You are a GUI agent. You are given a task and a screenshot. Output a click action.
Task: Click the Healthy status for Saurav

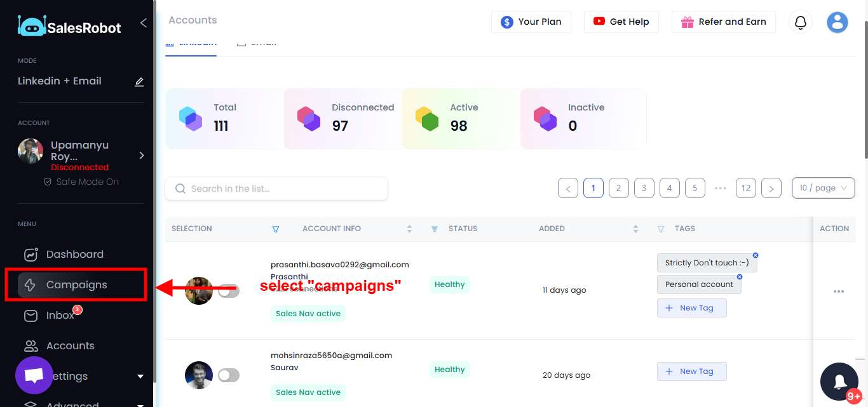[450, 370]
